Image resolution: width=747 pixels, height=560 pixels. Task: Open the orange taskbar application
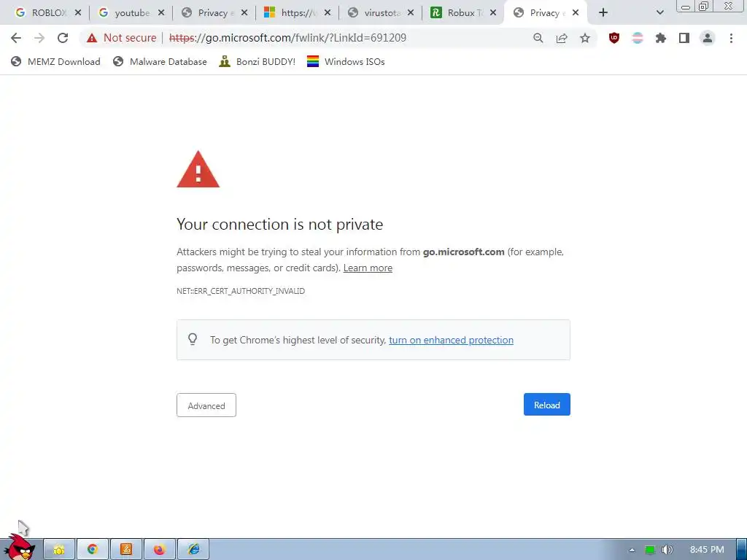coord(125,550)
